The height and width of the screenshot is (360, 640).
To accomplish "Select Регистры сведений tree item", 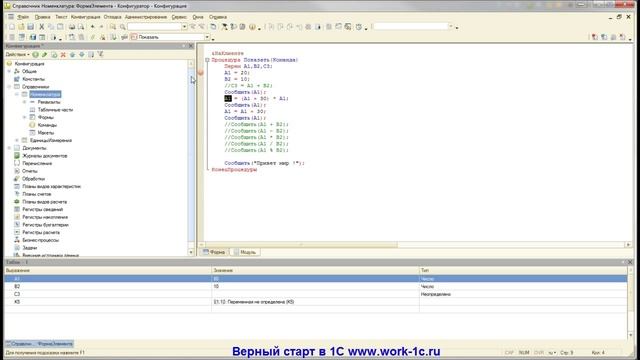I will pyautogui.click(x=42, y=209).
